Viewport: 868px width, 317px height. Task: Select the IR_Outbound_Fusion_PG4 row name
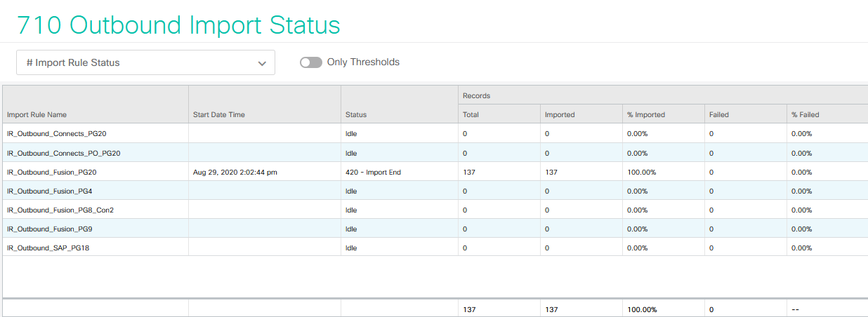pyautogui.click(x=49, y=191)
